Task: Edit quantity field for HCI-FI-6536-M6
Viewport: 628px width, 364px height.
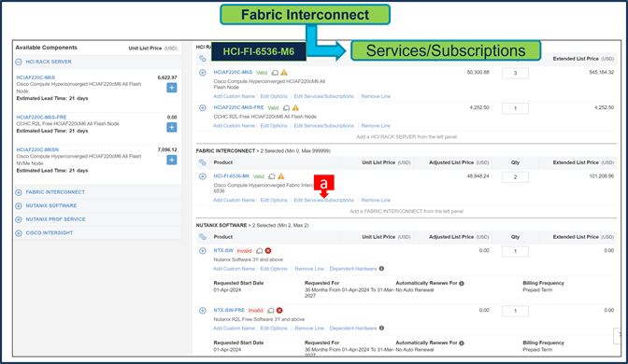Action: pos(515,177)
